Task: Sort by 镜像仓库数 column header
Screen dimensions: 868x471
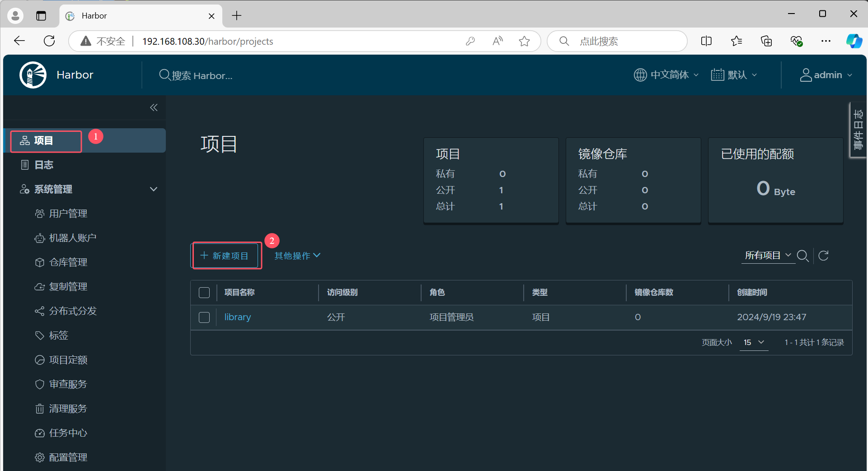Action: 654,293
